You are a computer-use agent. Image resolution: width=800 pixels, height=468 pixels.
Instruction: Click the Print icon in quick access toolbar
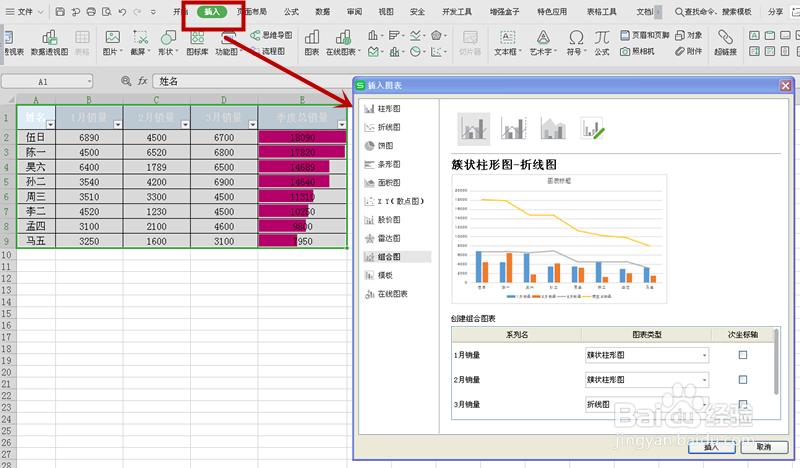[91, 11]
